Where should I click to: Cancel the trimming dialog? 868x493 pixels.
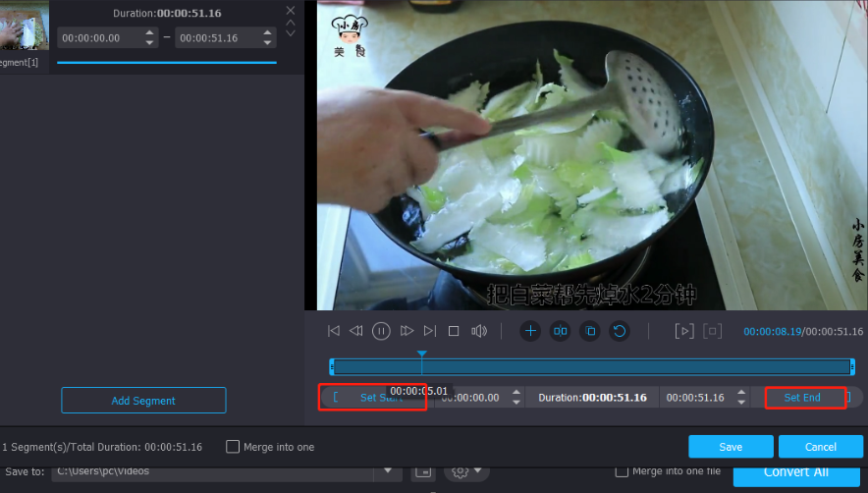coord(821,447)
